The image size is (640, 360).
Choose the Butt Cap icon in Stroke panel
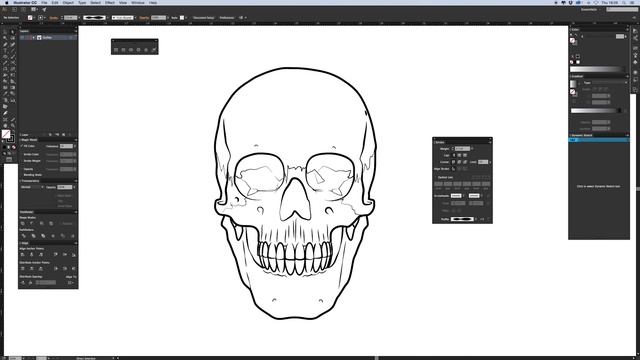454,155
